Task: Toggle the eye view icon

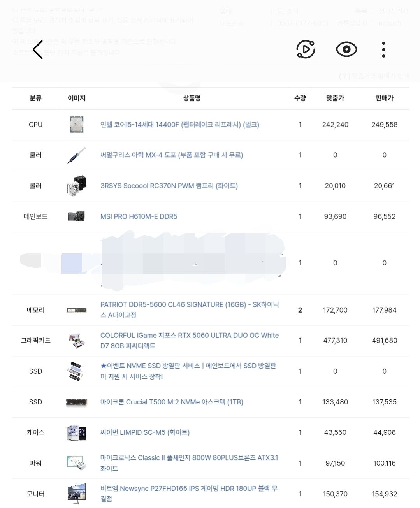Action: 346,49
